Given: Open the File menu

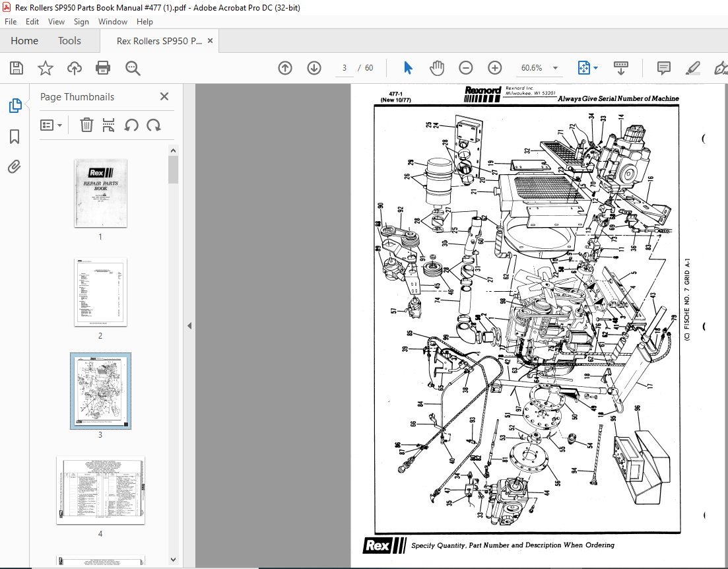Looking at the screenshot, I should click(x=10, y=21).
